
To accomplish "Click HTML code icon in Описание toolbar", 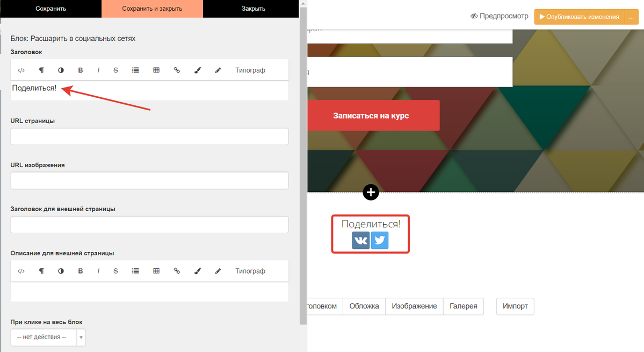I will pyautogui.click(x=21, y=271).
